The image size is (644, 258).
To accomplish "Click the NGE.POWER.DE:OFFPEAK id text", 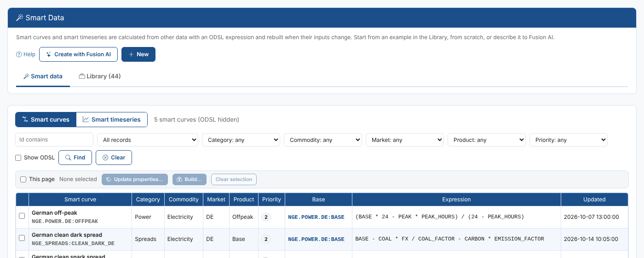I will [x=65, y=221].
